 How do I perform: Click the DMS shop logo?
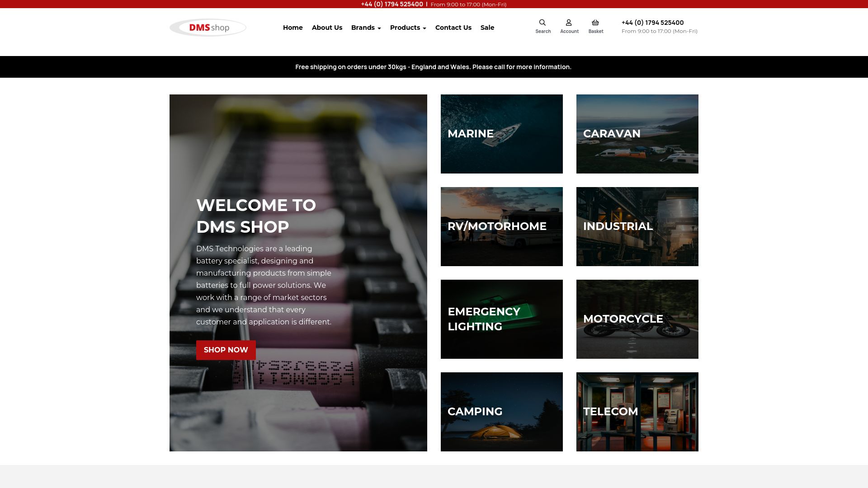[x=208, y=28]
